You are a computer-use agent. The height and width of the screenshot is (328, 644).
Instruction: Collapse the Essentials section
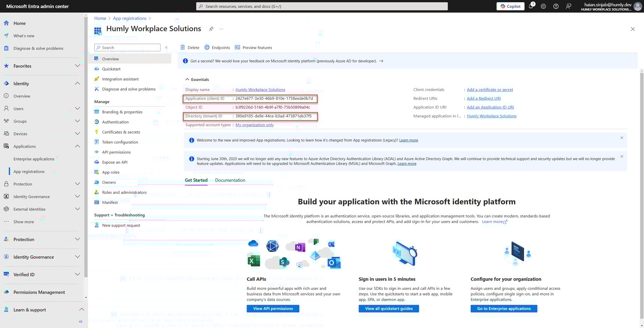pos(187,79)
